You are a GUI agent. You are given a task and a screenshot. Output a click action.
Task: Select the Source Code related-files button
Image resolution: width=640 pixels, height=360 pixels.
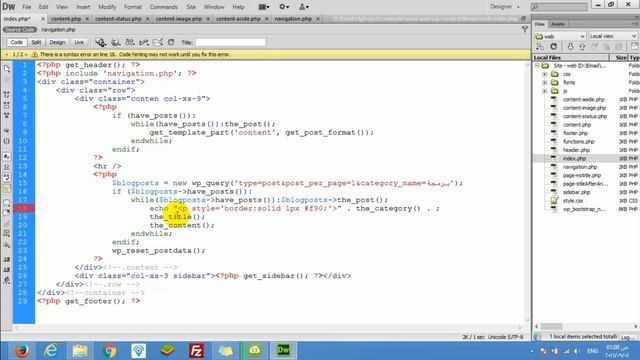click(x=20, y=29)
